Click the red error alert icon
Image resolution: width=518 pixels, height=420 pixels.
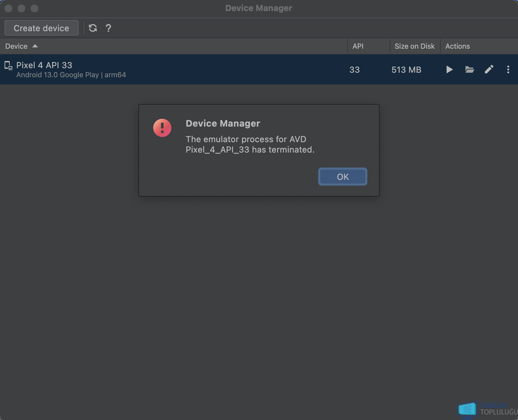coord(162,128)
